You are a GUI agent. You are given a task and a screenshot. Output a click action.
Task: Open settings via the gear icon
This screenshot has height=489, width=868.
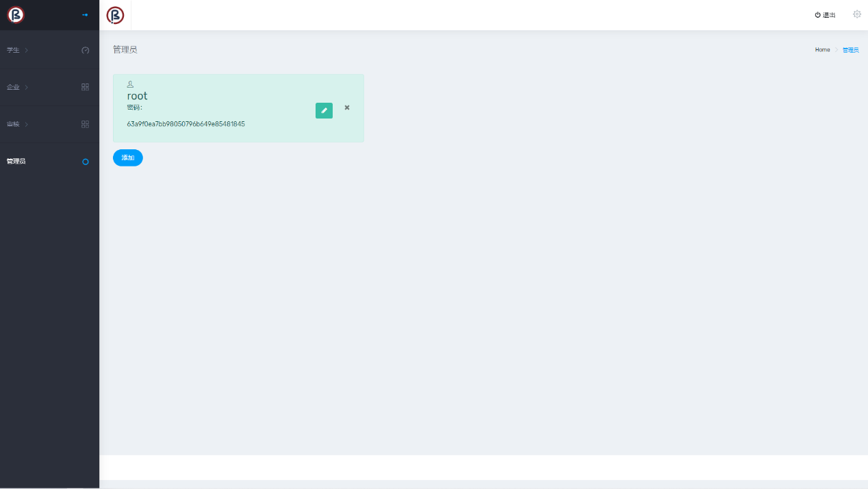click(856, 14)
